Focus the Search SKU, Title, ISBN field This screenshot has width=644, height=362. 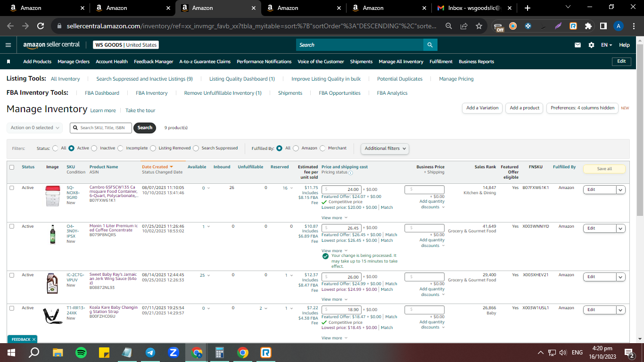101,128
